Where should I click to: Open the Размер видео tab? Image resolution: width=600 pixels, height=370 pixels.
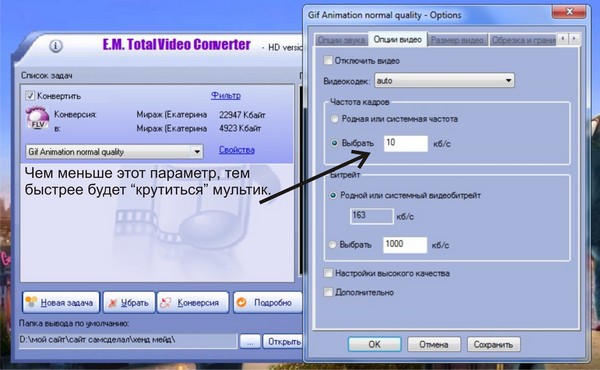(457, 40)
